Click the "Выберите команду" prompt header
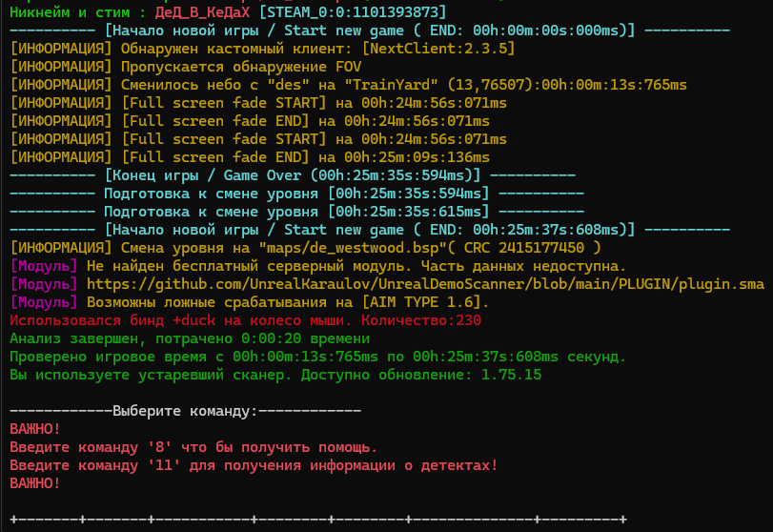This screenshot has width=773, height=532. tap(185, 411)
